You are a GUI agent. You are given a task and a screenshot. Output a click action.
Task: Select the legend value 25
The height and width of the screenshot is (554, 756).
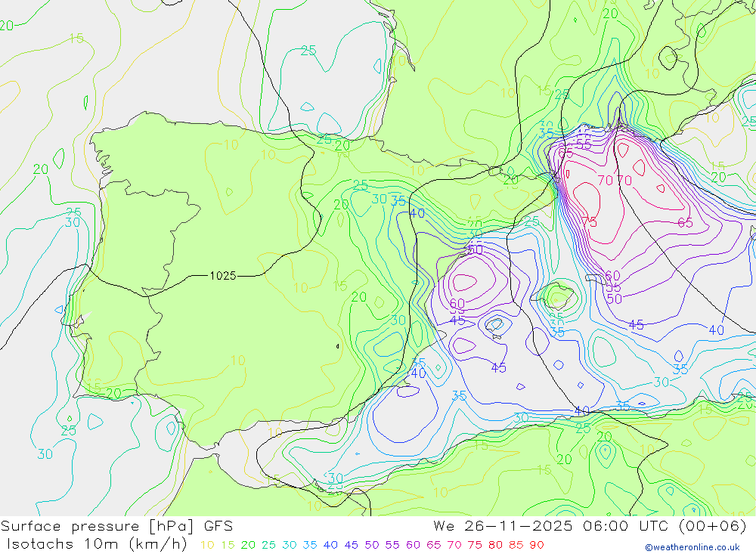268,545
